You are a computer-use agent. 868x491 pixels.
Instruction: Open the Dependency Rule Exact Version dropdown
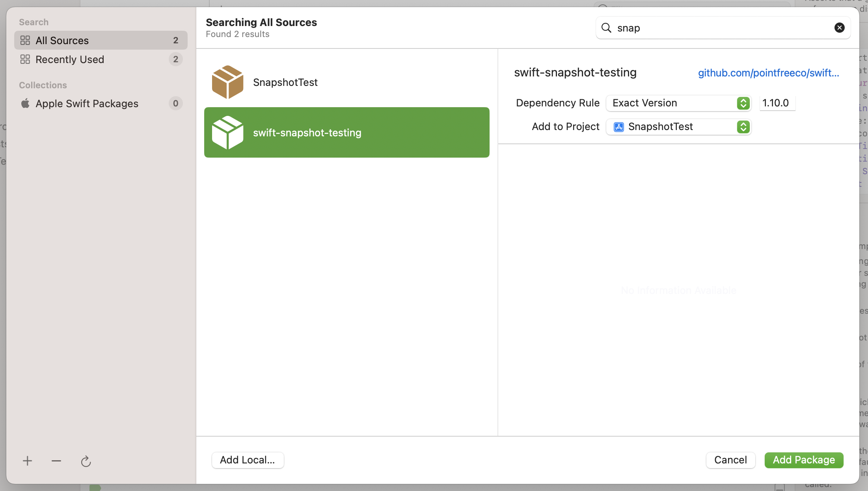click(678, 103)
